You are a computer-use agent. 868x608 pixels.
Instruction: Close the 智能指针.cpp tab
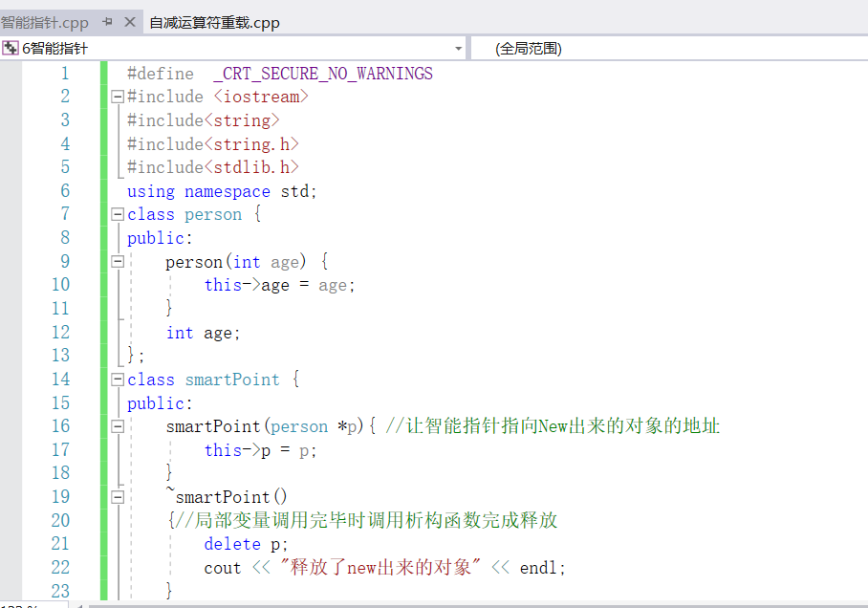pyautogui.click(x=130, y=22)
